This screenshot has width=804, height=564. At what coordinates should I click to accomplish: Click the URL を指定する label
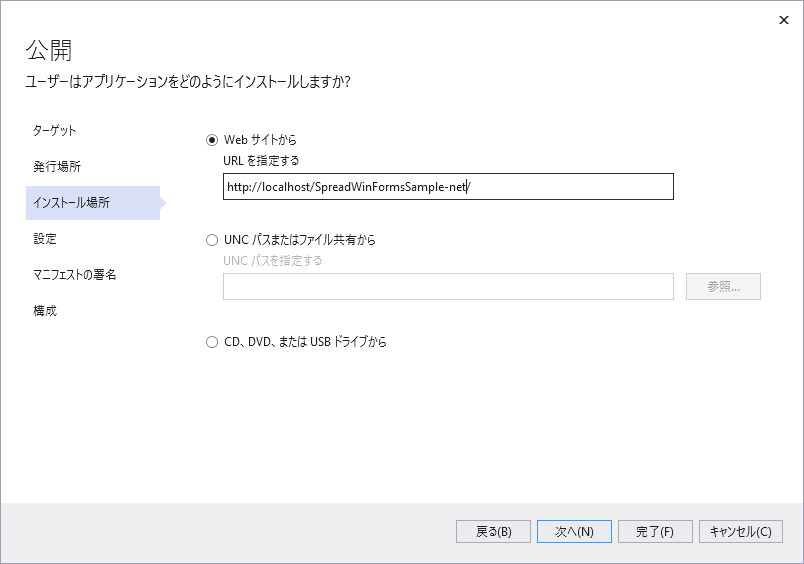tap(261, 160)
